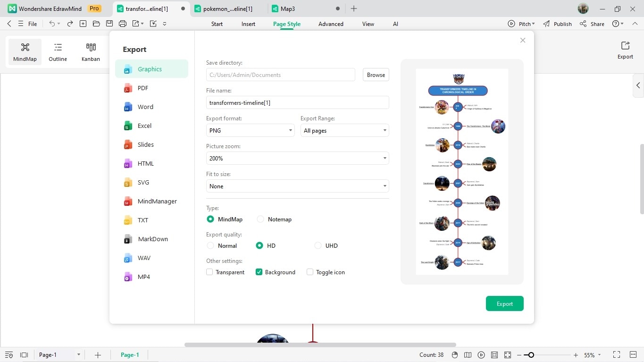Select Notemap type radio button
Image resolution: width=644 pixels, height=362 pixels.
click(260, 219)
